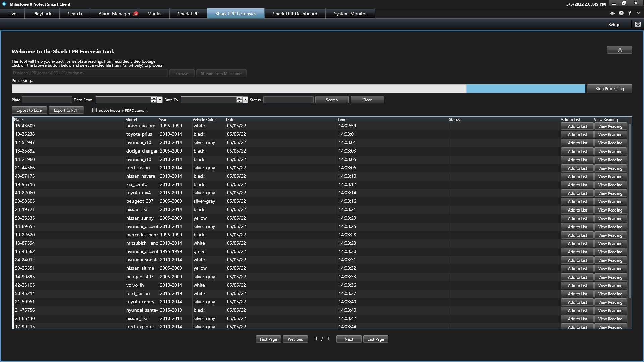Switch to the Live tab

[x=12, y=14]
